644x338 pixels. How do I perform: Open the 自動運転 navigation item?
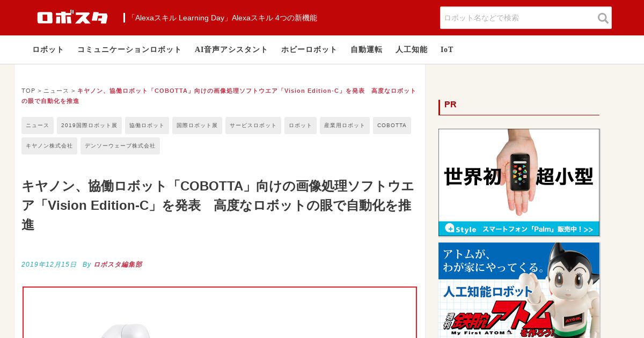tap(367, 49)
